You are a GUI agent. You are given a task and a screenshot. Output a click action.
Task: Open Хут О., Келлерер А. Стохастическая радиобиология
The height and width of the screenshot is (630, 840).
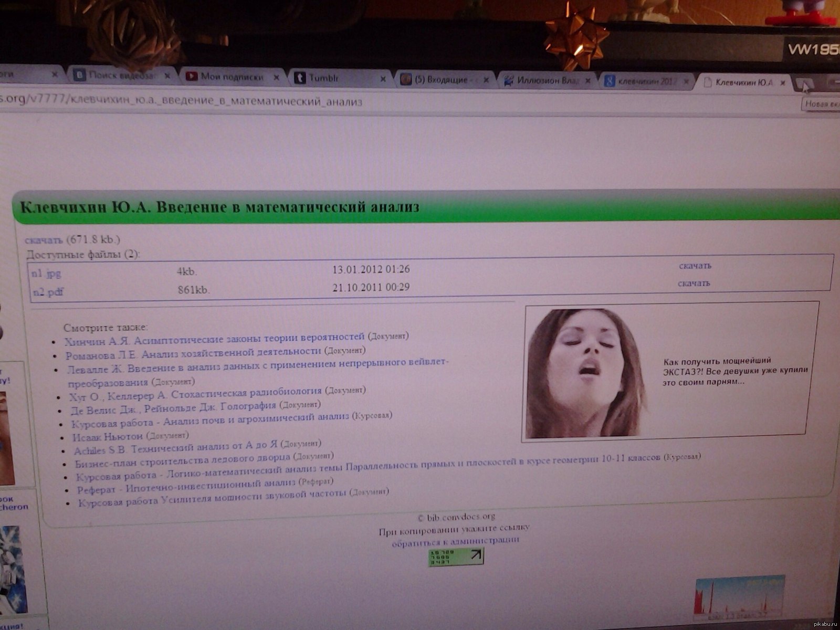(195, 394)
